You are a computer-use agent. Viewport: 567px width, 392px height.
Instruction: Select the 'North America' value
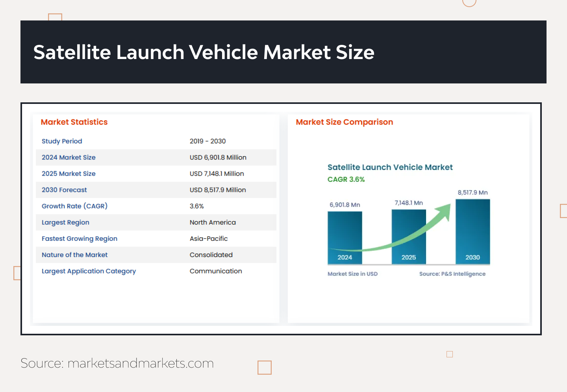click(x=213, y=222)
